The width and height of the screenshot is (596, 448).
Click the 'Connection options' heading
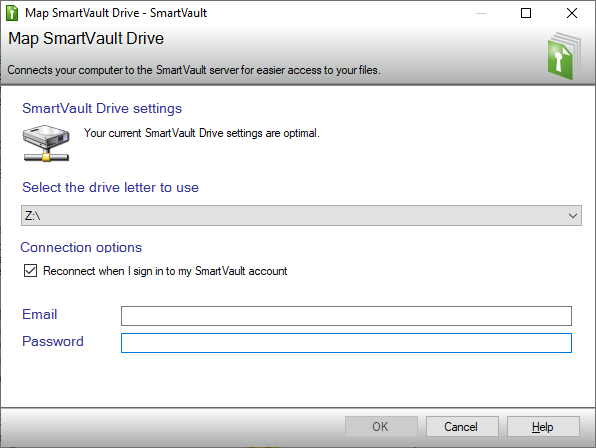(x=81, y=247)
